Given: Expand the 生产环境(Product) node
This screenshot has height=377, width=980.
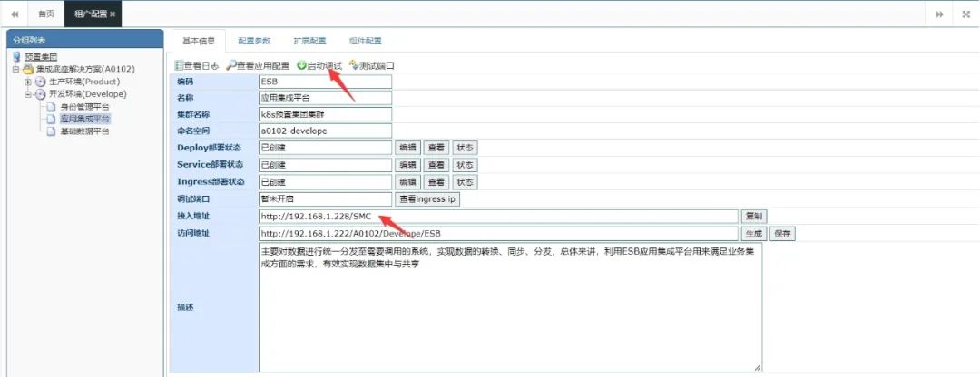Looking at the screenshot, I should pyautogui.click(x=27, y=82).
